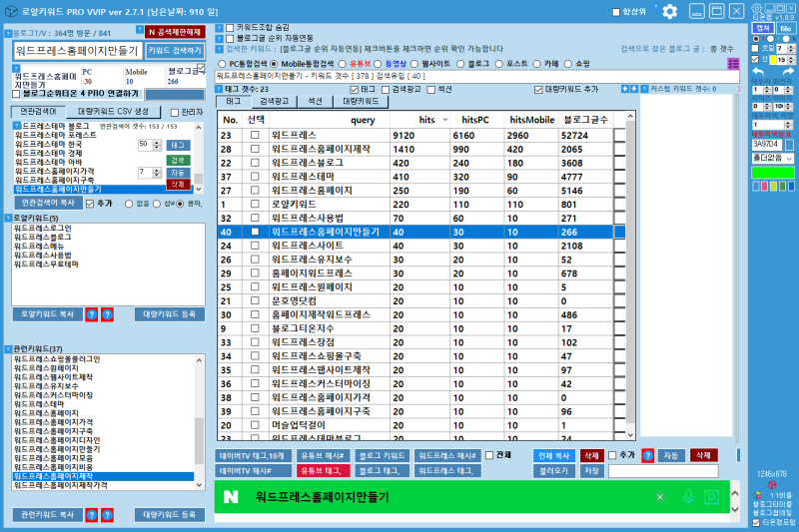Select 워드프레스로그인 in 로얄키워드 list

(43, 229)
